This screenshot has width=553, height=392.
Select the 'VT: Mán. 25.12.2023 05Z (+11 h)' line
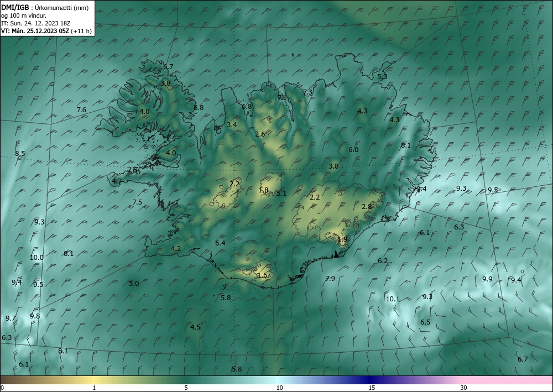46,31
